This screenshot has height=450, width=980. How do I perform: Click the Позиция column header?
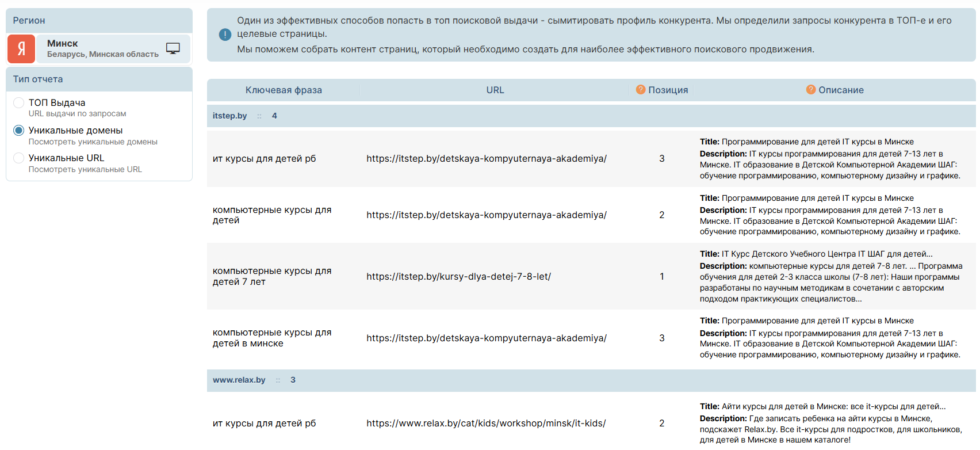pos(668,90)
